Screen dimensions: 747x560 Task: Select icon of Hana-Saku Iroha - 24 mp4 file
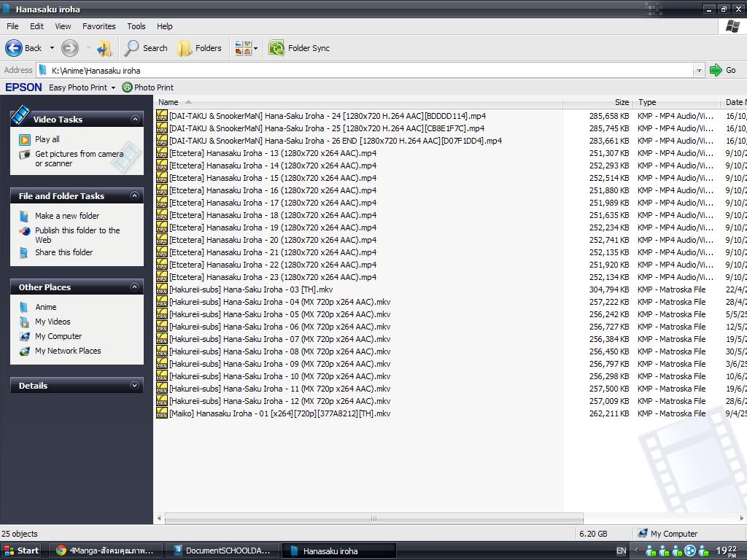click(x=162, y=116)
